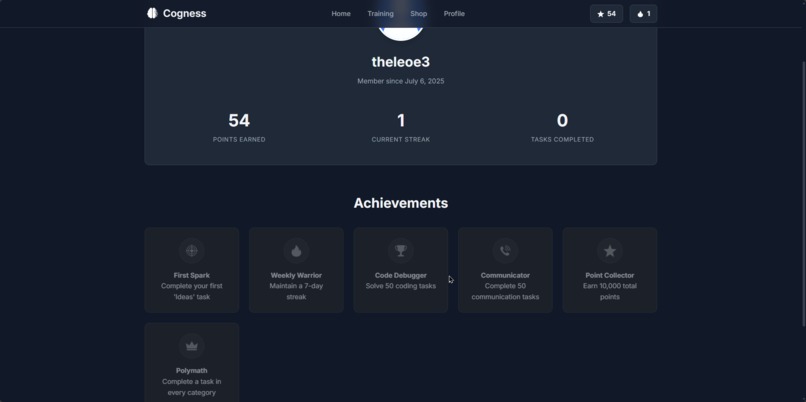
Task: Click the First Spark crosshair icon
Action: tap(192, 250)
